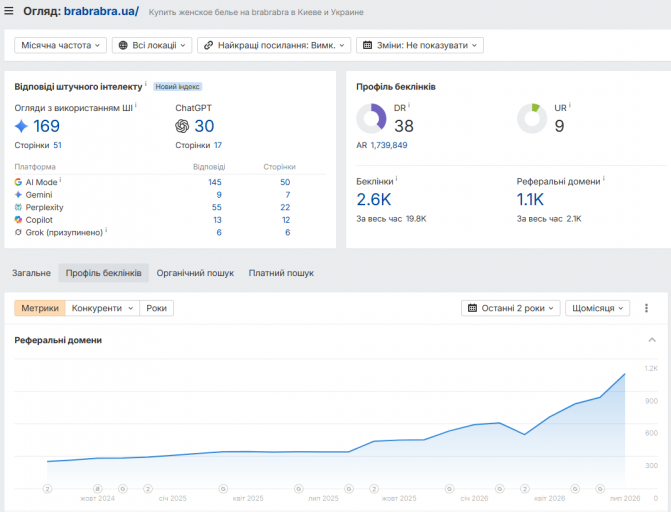Switch chart view to Роки
671x512 pixels.
[157, 308]
